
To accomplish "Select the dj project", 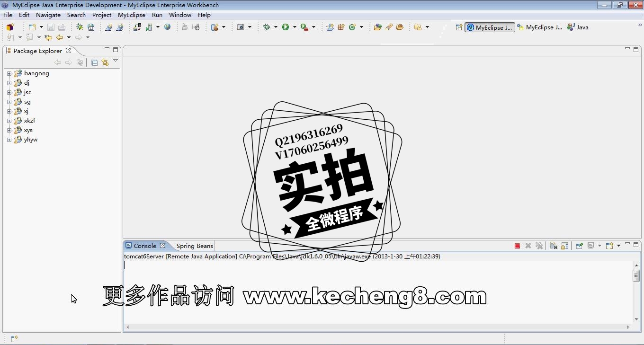I will click(x=27, y=83).
